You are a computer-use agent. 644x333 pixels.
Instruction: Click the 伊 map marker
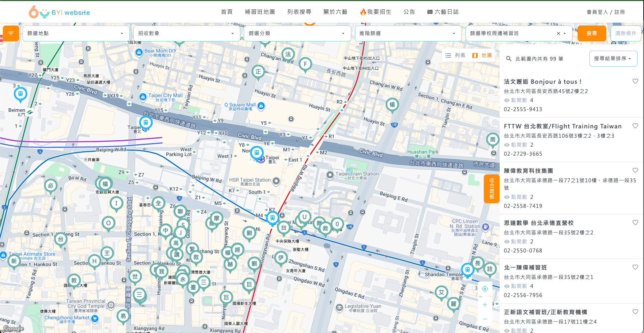[281, 258]
